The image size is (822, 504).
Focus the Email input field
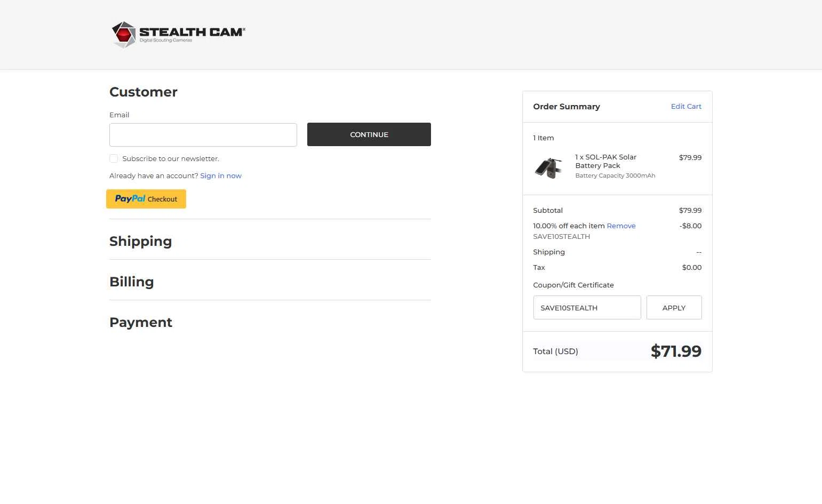click(203, 135)
